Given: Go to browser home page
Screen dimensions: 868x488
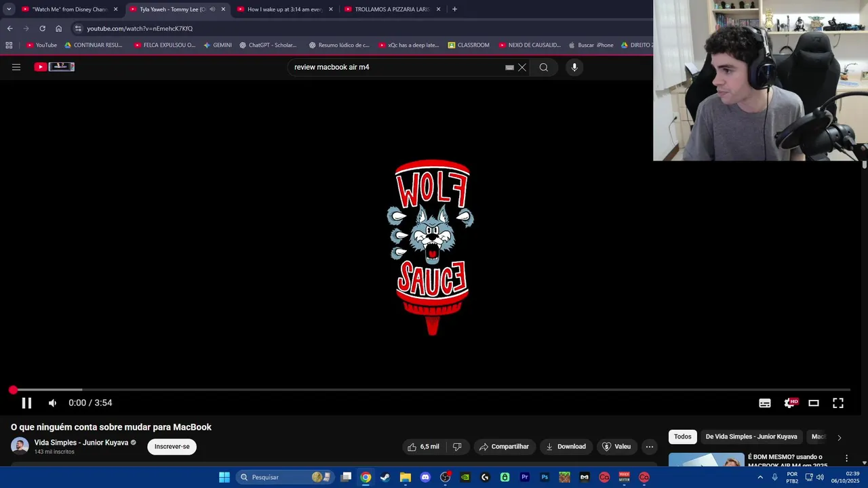Looking at the screenshot, I should tap(58, 28).
